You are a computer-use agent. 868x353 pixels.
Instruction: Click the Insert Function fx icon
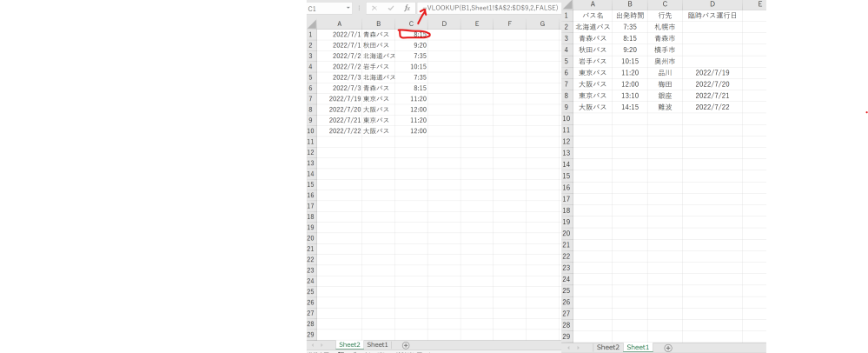(407, 8)
